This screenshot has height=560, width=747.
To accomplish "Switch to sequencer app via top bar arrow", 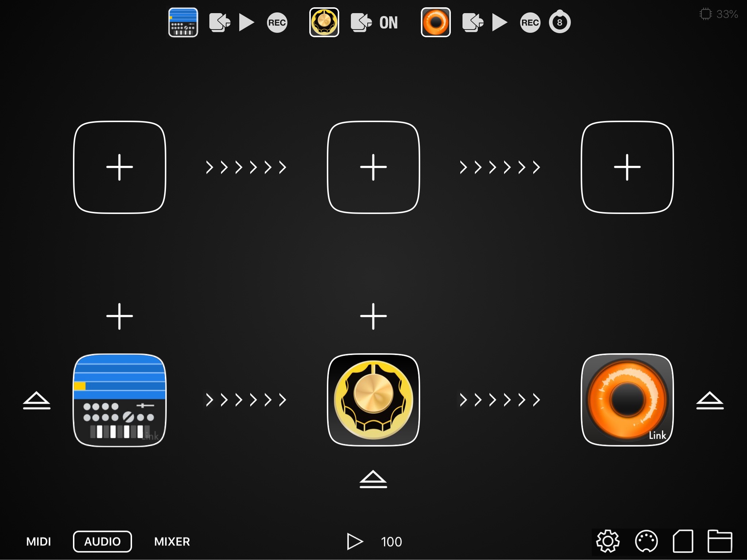I will (220, 23).
